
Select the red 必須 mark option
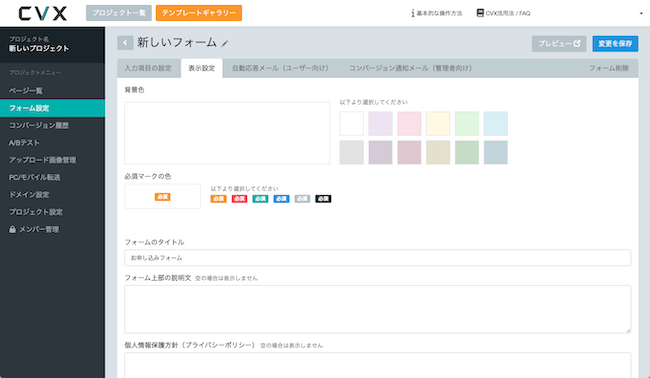(239, 199)
